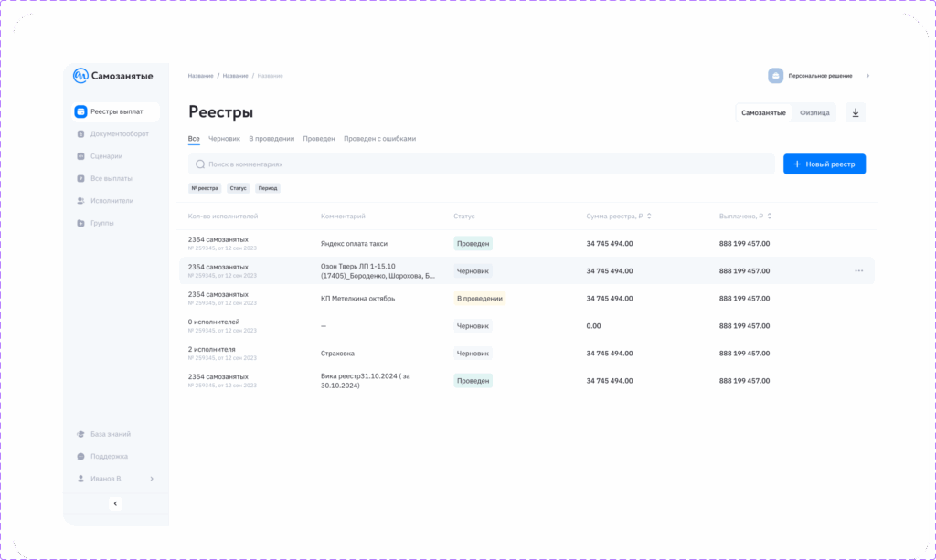Open База знаний knowledge base
936x560 pixels.
(x=116, y=434)
